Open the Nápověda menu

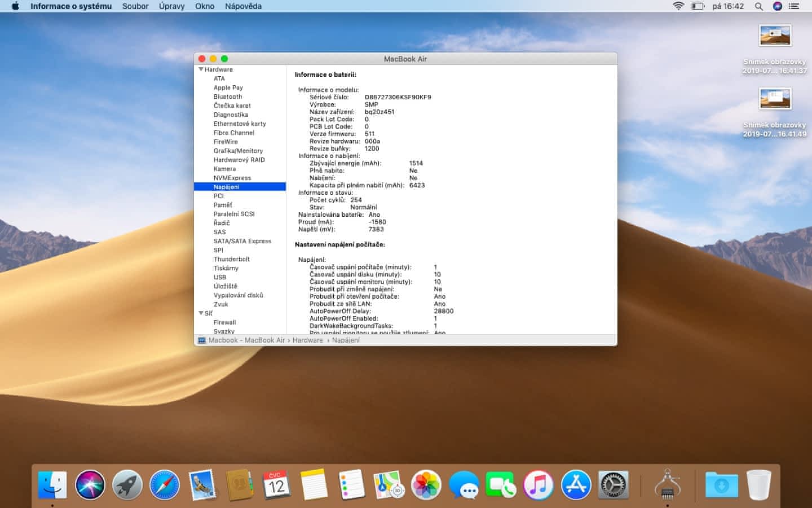pos(243,6)
